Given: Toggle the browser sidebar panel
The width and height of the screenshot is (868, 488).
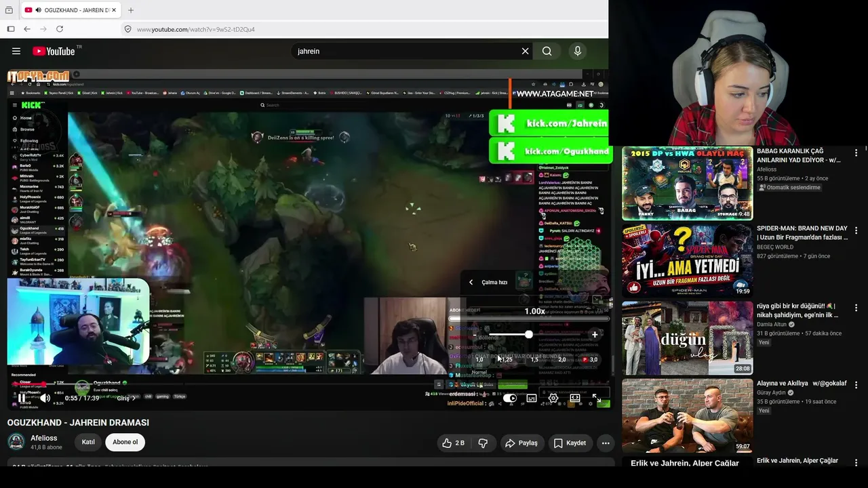Looking at the screenshot, I should (x=11, y=29).
